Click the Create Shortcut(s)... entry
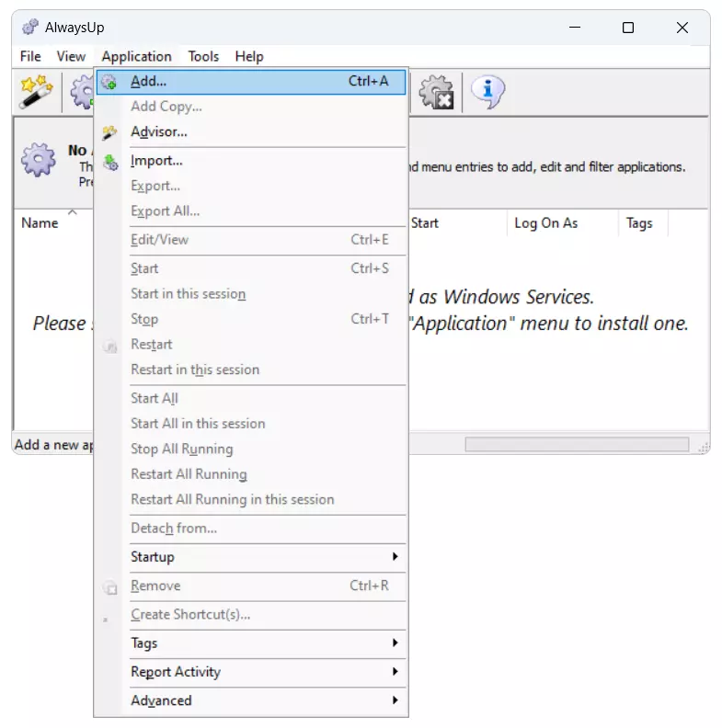The width and height of the screenshot is (722, 728). click(251, 615)
